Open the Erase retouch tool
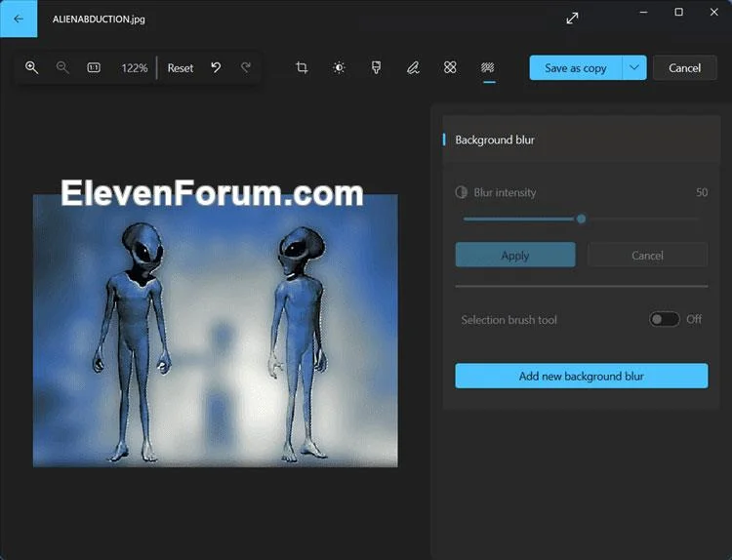Viewport: 732px width, 560px height. (x=450, y=67)
